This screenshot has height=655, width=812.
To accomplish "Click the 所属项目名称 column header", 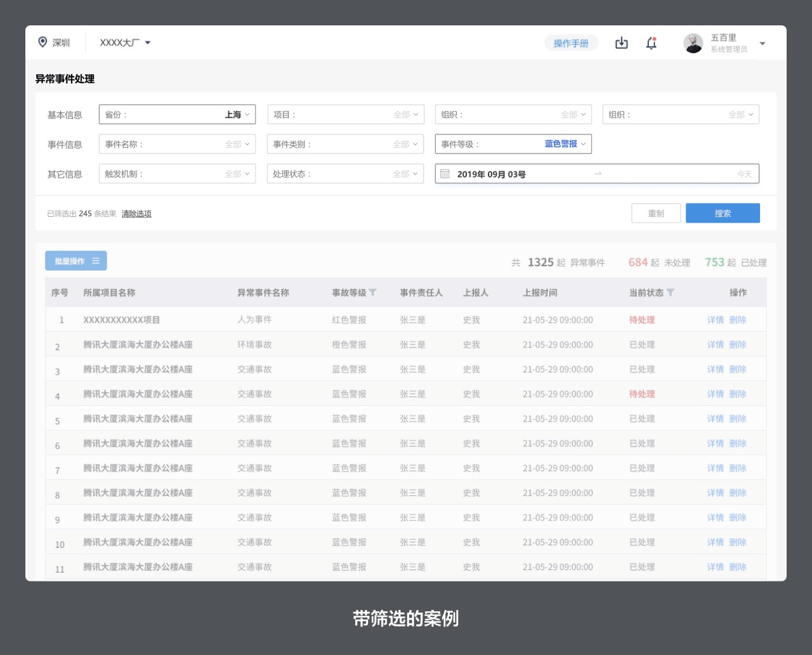I will pyautogui.click(x=109, y=293).
